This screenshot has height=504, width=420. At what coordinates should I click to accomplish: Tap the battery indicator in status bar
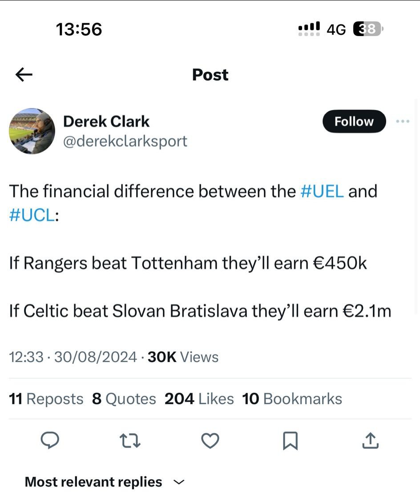point(368,29)
